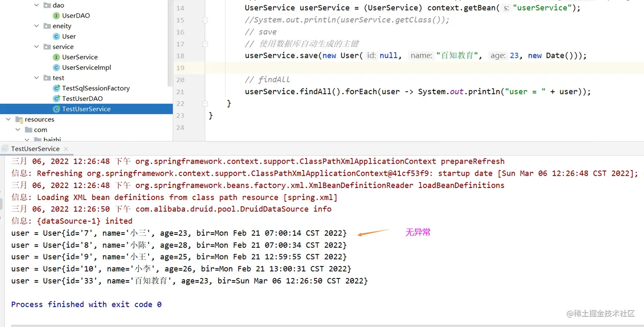Click the eneity package folder icon
The width and height of the screenshot is (644, 327).
click(x=47, y=26)
